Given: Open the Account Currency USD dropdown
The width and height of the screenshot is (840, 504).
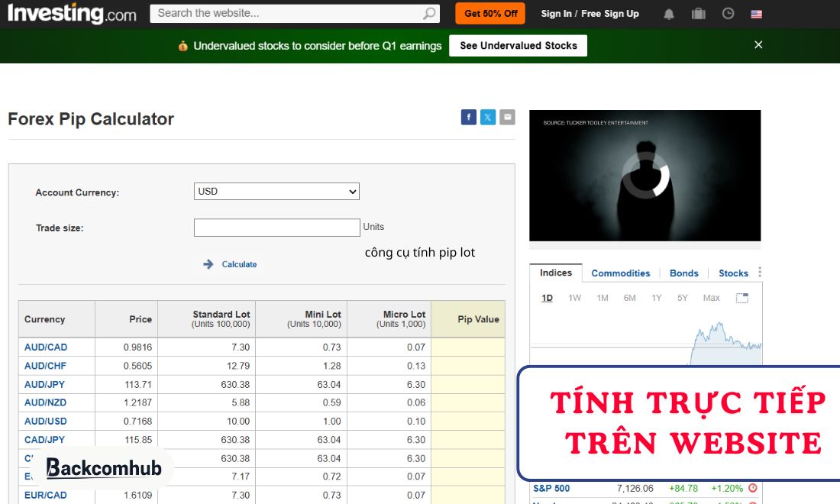Looking at the screenshot, I should pyautogui.click(x=276, y=191).
